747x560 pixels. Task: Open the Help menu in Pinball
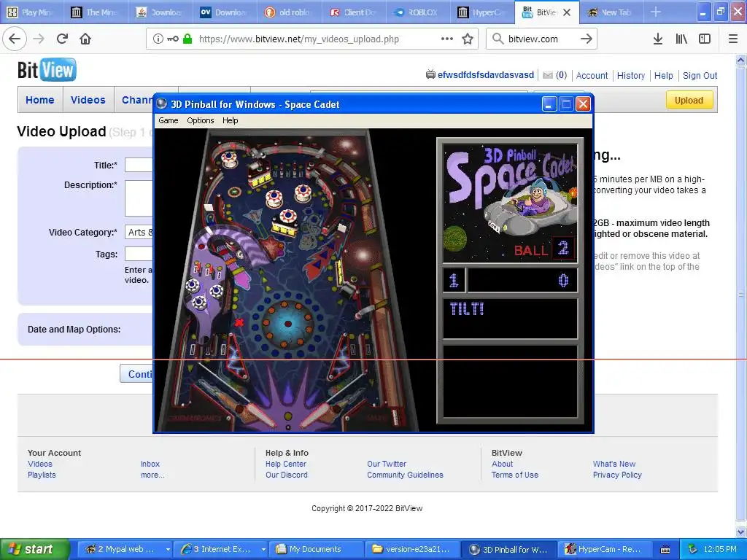(x=230, y=120)
